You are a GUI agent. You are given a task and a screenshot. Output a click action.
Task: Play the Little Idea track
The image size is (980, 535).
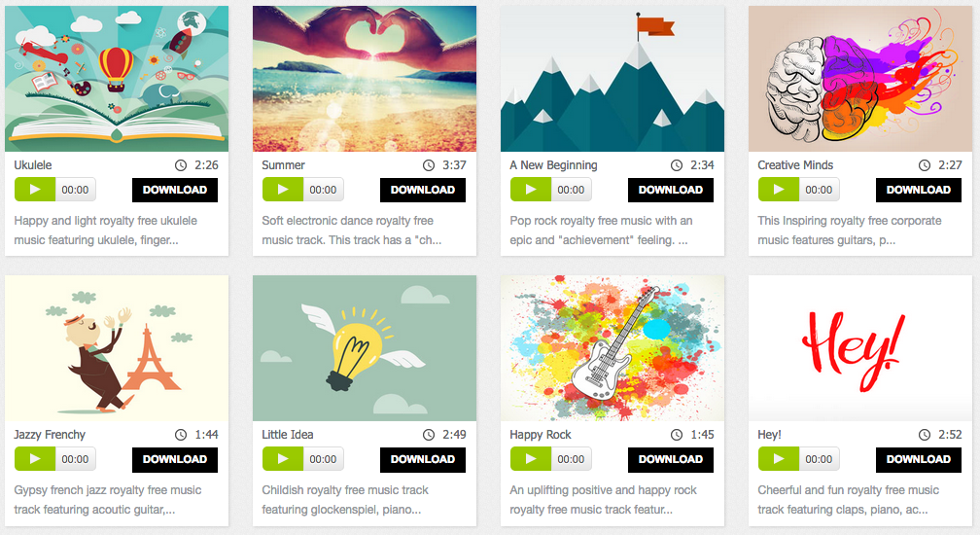point(283,459)
